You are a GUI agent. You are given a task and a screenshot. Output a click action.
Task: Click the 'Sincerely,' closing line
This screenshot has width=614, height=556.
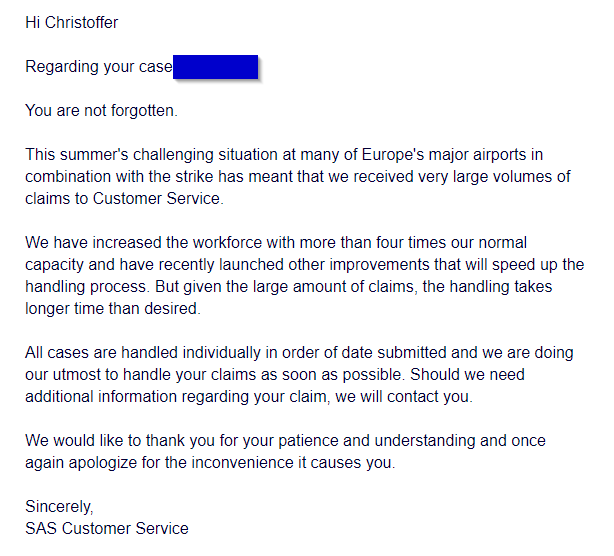pyautogui.click(x=59, y=507)
